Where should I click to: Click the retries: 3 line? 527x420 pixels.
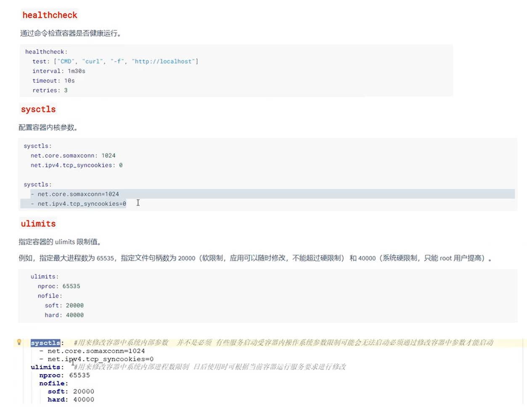50,90
